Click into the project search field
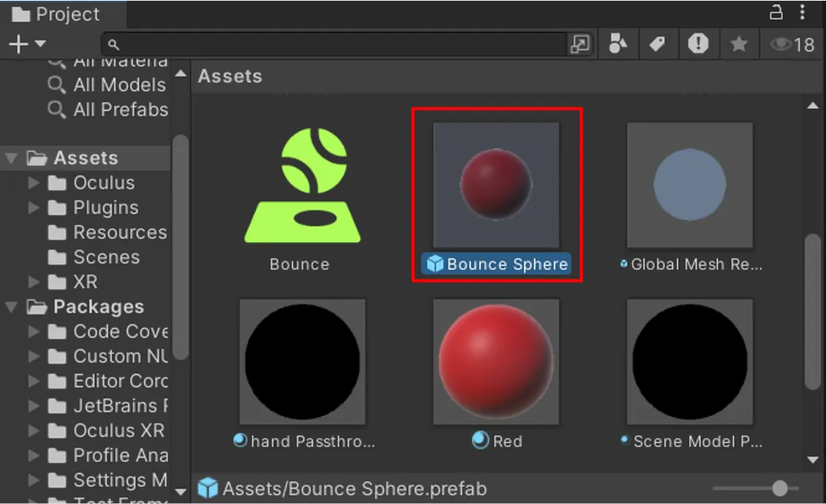826x504 pixels. [x=342, y=44]
